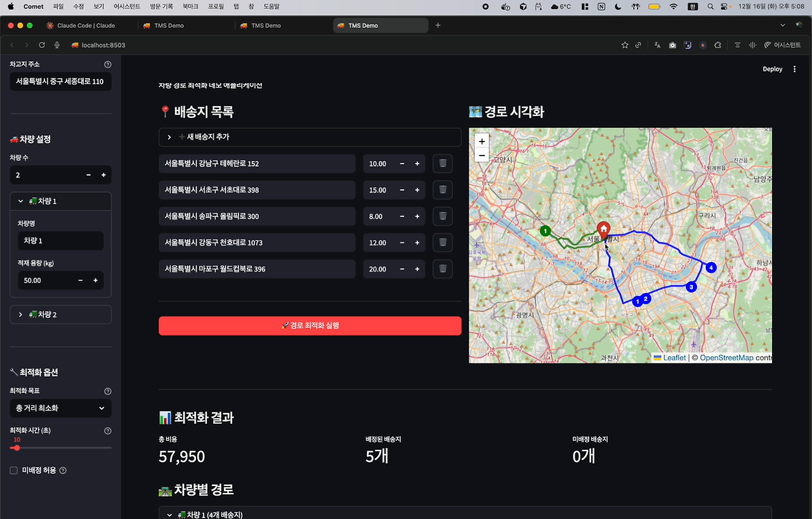
Task: Increase weight for 강남구 테헤란로 152
Action: click(x=417, y=164)
